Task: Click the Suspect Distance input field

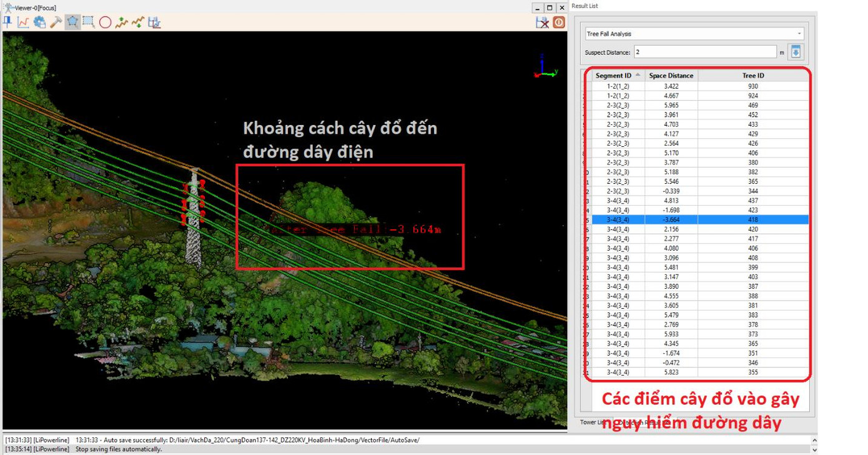Action: (x=705, y=52)
